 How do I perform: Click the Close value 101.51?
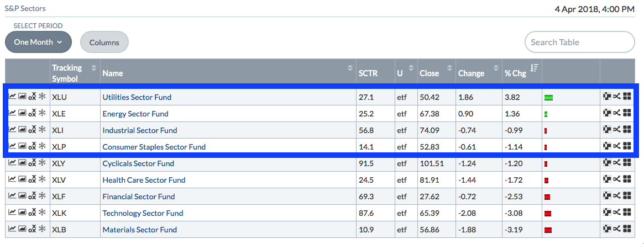click(x=432, y=163)
